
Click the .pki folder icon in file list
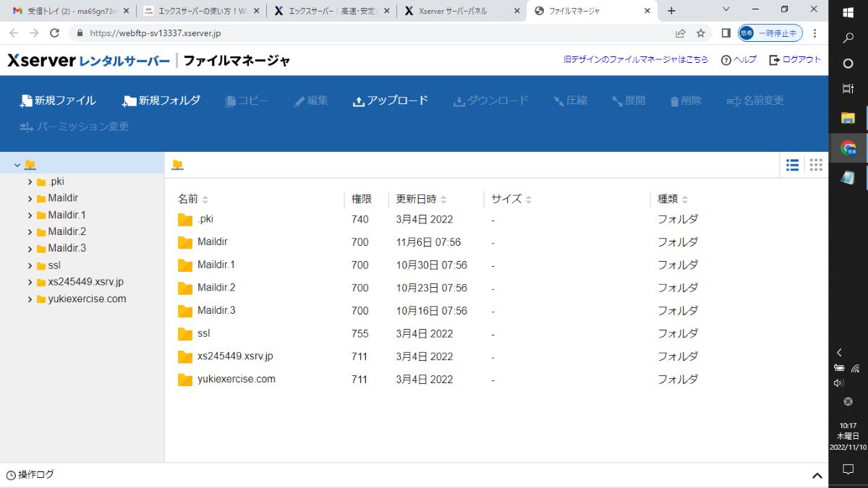pyautogui.click(x=185, y=220)
